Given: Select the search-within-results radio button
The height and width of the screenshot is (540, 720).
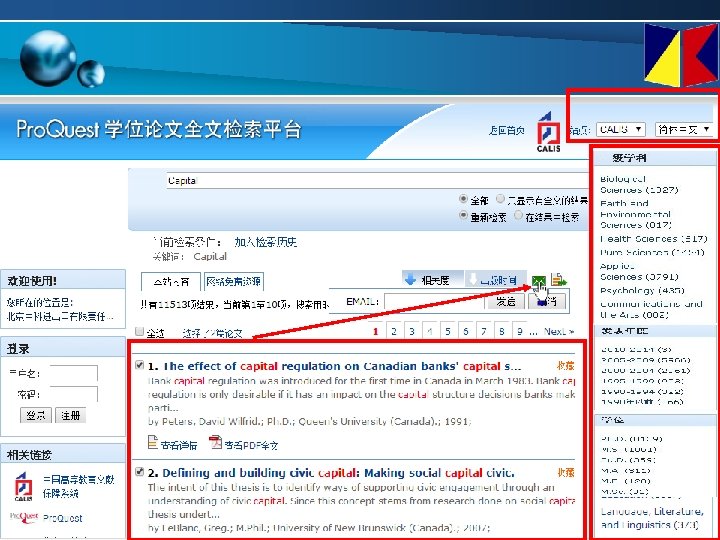Looking at the screenshot, I should pyautogui.click(x=518, y=215).
